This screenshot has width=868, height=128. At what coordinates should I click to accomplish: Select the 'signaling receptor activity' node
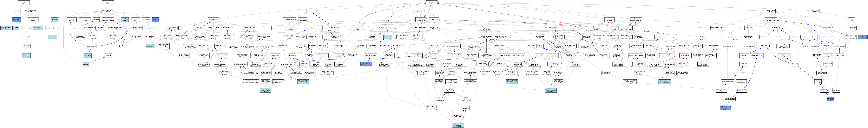click(33, 20)
